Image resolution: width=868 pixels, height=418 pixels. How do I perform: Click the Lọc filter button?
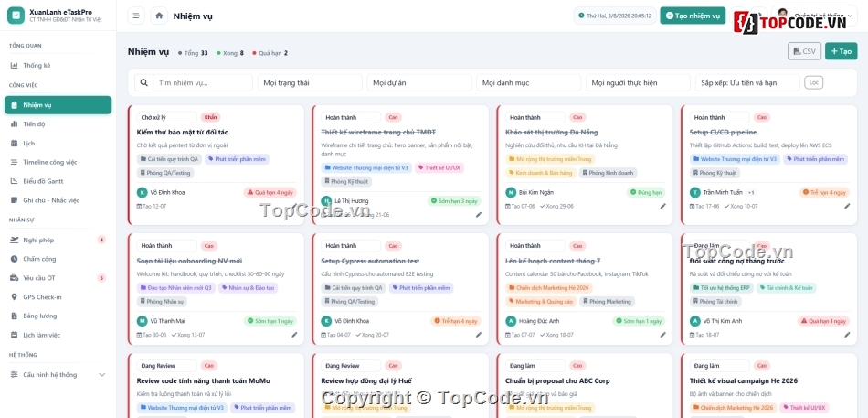point(814,82)
